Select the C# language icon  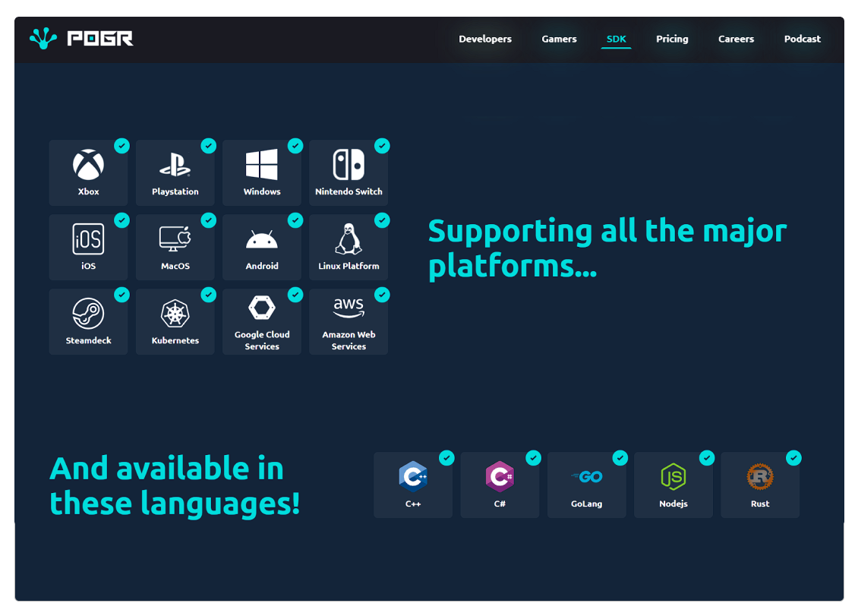(500, 476)
